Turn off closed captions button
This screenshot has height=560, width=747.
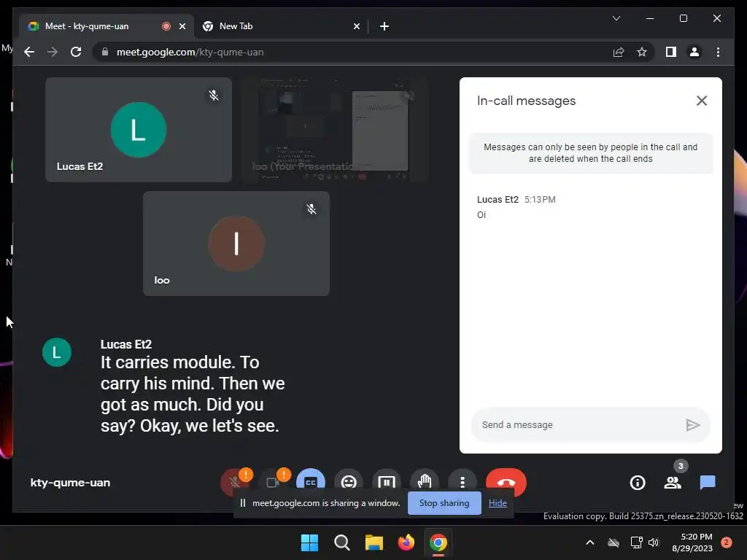click(311, 481)
